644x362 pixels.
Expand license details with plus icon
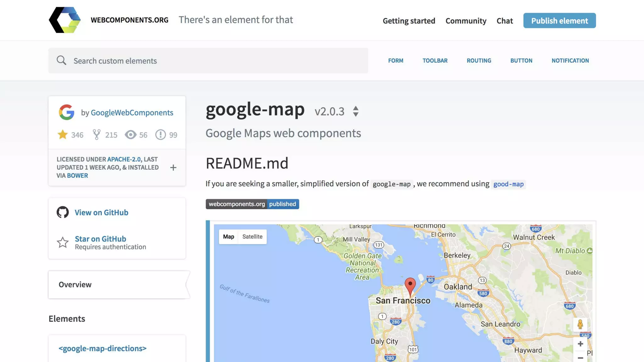pyautogui.click(x=173, y=167)
